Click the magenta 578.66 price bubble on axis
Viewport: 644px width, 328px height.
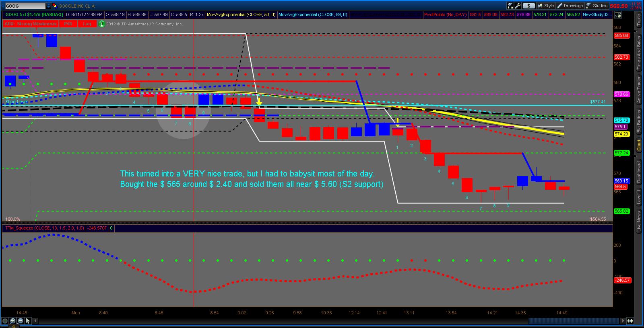tap(621, 94)
